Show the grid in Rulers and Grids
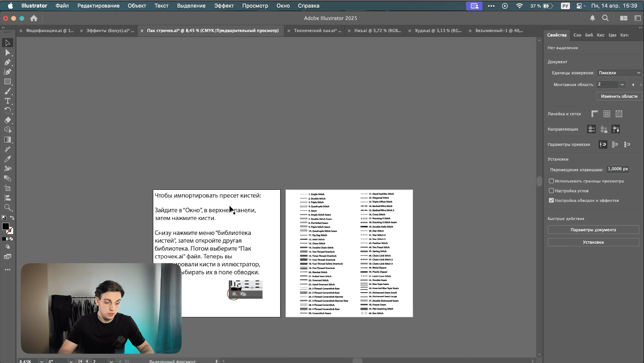Image resolution: width=644 pixels, height=363 pixels. point(607,114)
